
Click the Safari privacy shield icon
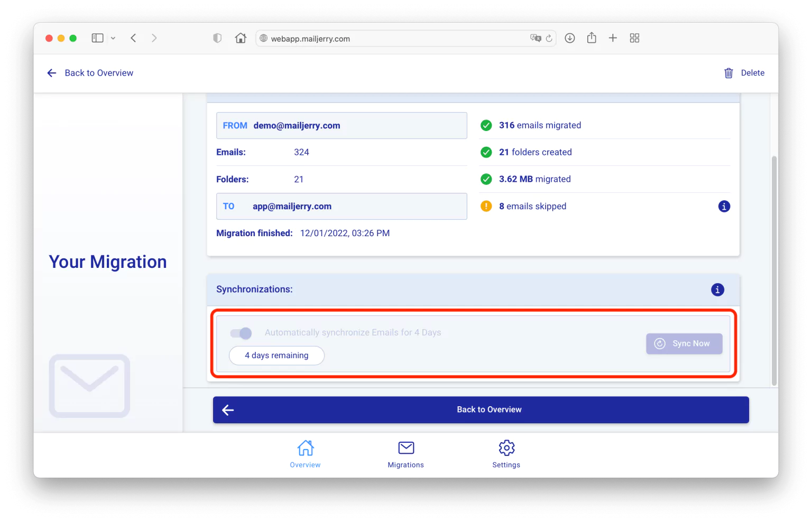pos(217,38)
